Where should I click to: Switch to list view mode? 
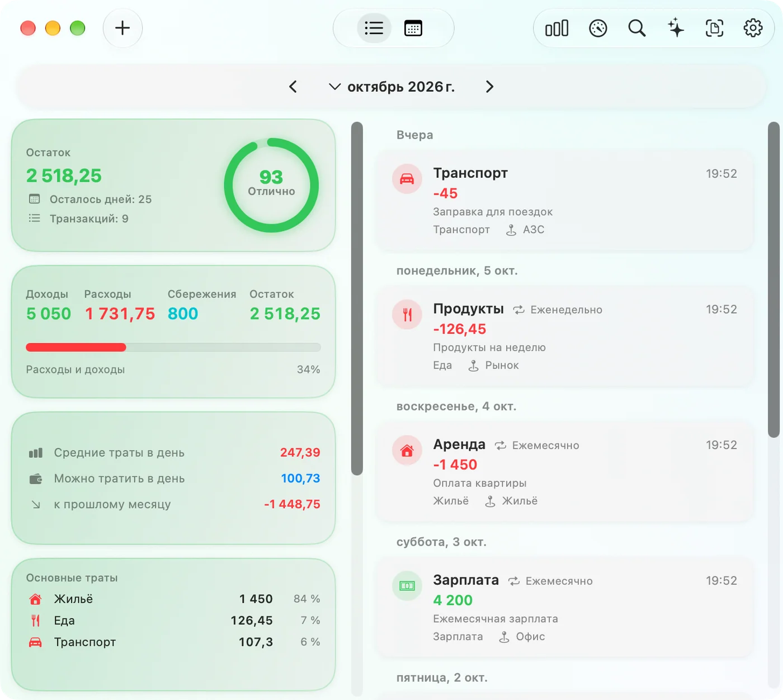[374, 28]
